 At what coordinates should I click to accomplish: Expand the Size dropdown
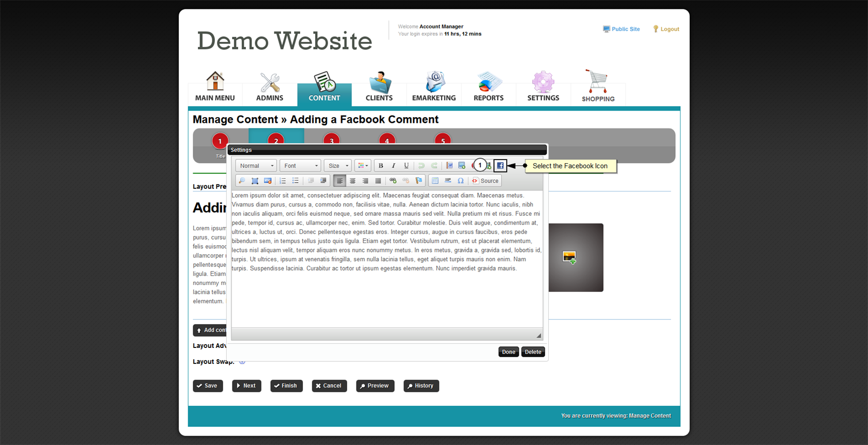click(338, 166)
